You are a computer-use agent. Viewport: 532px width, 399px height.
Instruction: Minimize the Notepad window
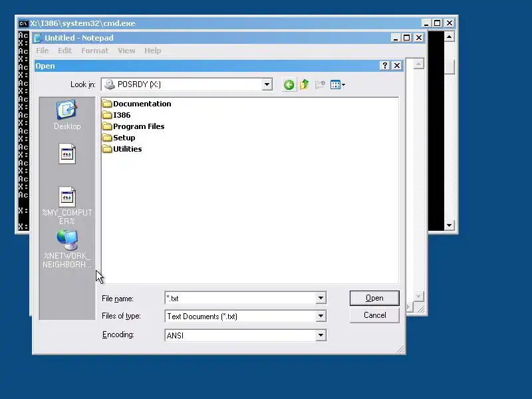(x=395, y=38)
